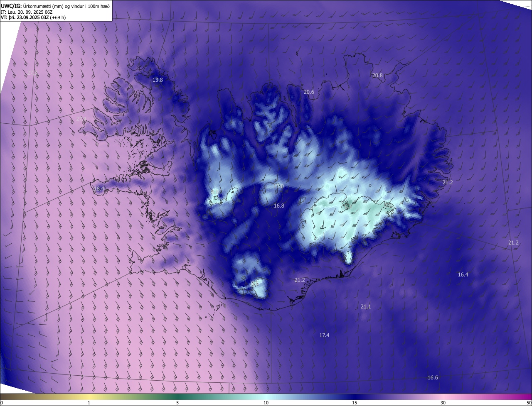The width and height of the screenshot is (532, 406).
Task: Click the 20.6 value label
Action: pos(309,92)
